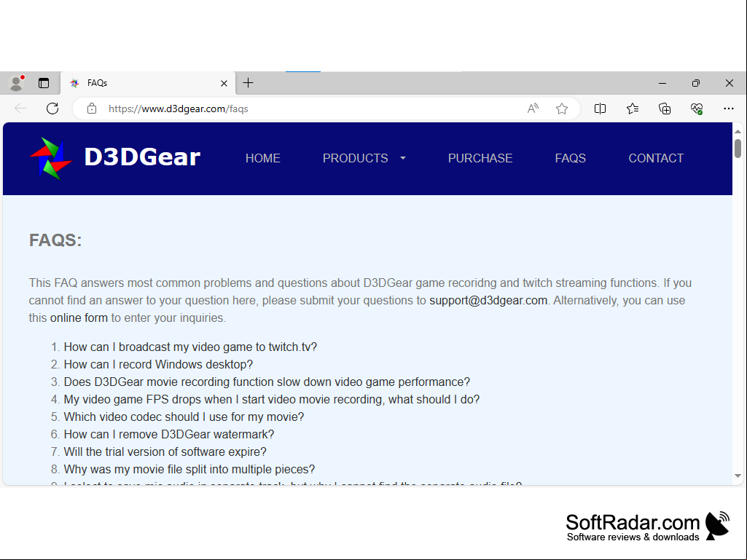Open 'How can I record Windows desktop?'
This screenshot has height=560, width=747.
[158, 365]
